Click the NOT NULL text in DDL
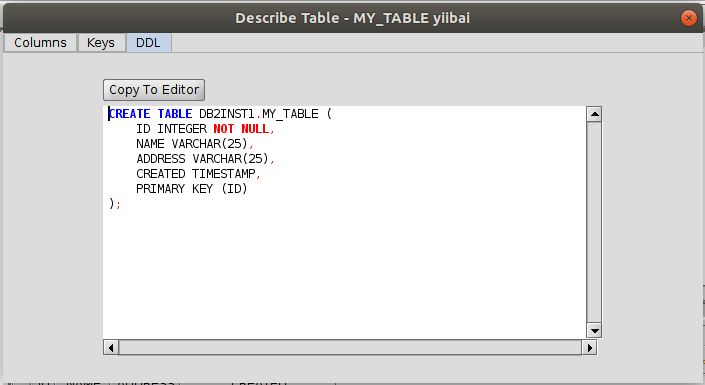The image size is (705, 385). click(241, 129)
